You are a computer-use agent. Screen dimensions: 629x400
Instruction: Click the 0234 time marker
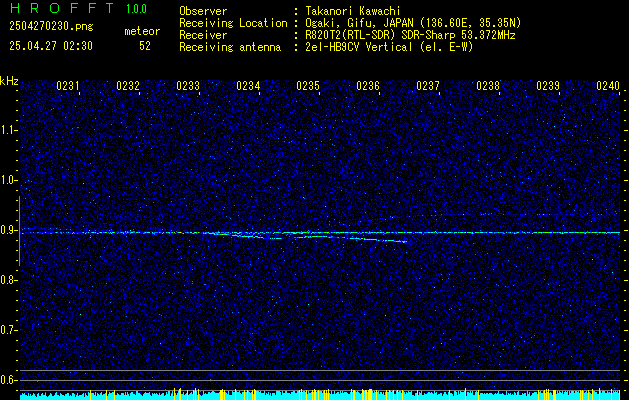tap(248, 86)
